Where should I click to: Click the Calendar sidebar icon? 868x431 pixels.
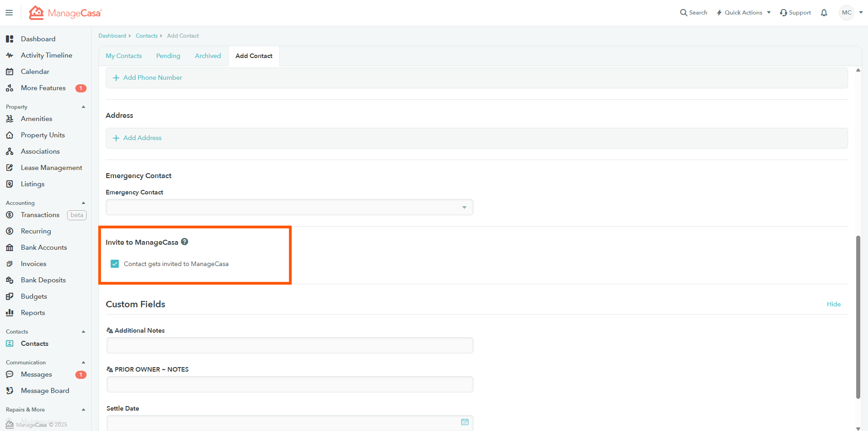click(10, 72)
